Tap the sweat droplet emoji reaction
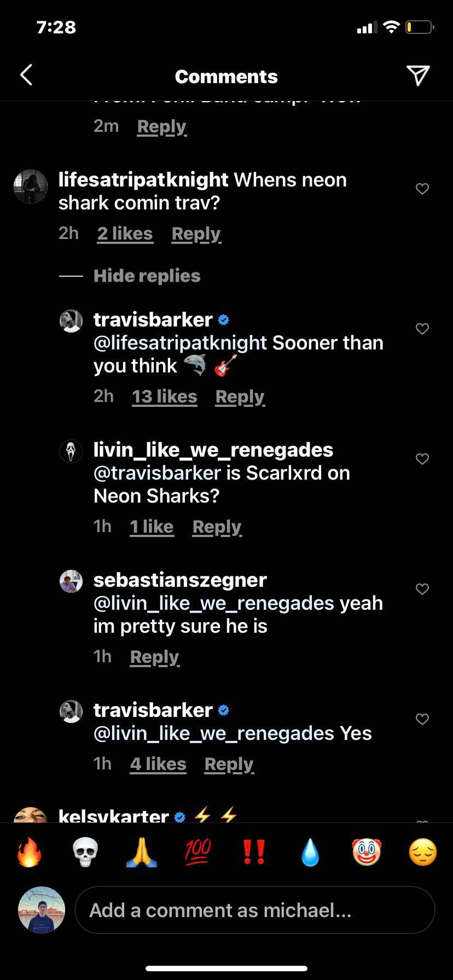 (x=310, y=852)
